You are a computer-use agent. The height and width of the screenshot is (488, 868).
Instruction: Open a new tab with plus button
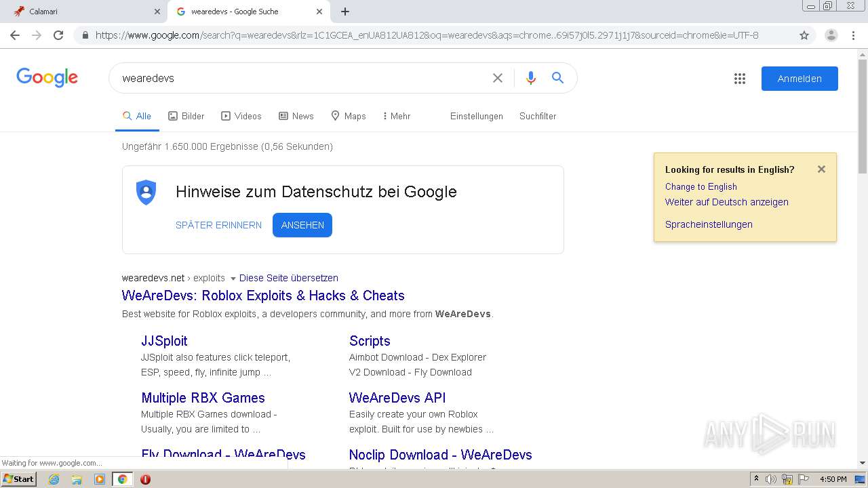(x=345, y=12)
